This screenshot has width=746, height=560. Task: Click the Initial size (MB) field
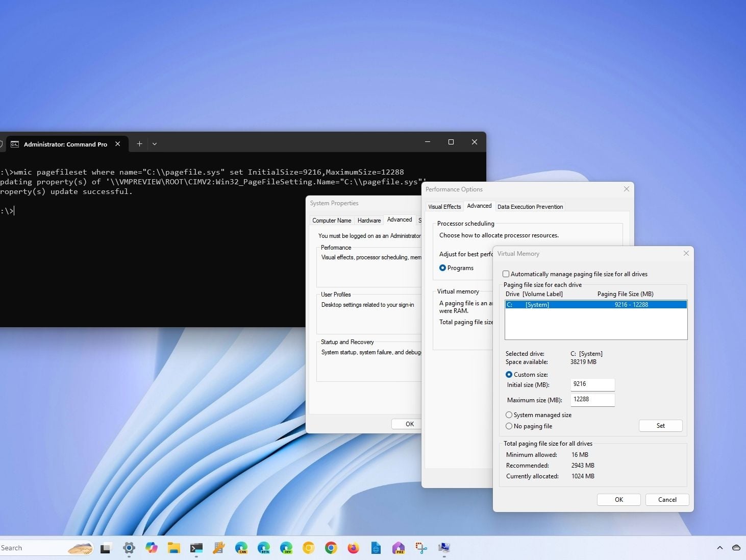pos(592,384)
